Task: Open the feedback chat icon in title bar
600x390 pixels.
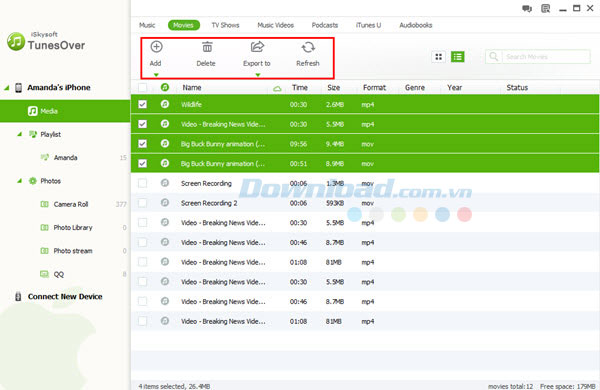Action: pyautogui.click(x=527, y=8)
